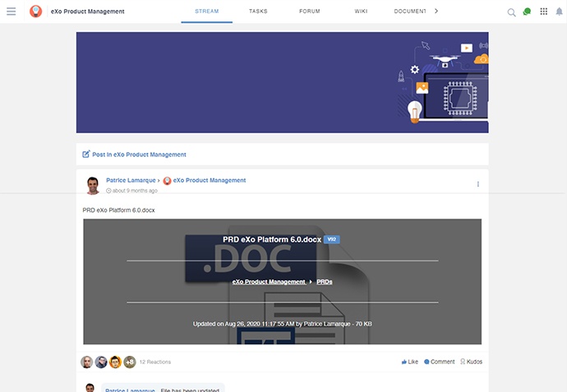This screenshot has width=567, height=392.
Task: Open the search magnifier icon
Action: pyautogui.click(x=511, y=12)
